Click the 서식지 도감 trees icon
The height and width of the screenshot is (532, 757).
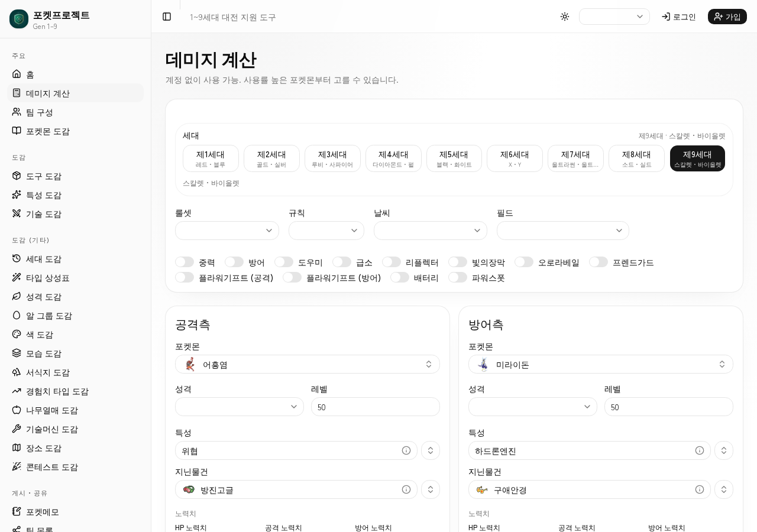(17, 372)
